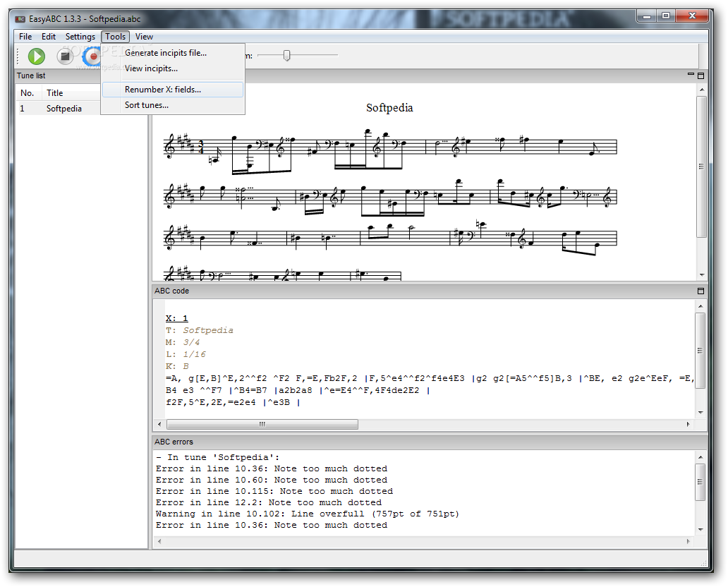Image resolution: width=728 pixels, height=587 pixels.
Task: Click the ABC errors panel header
Action: pos(430,442)
